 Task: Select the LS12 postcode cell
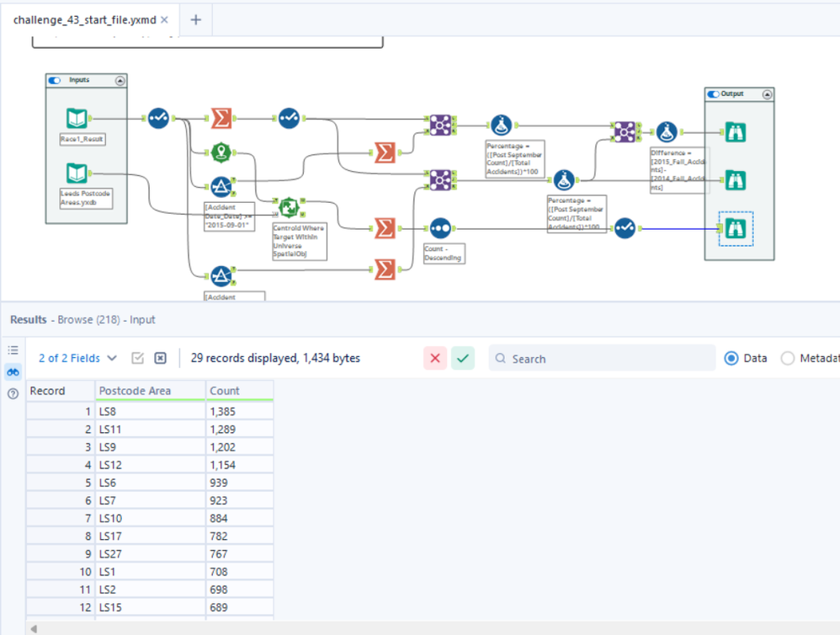click(x=150, y=465)
